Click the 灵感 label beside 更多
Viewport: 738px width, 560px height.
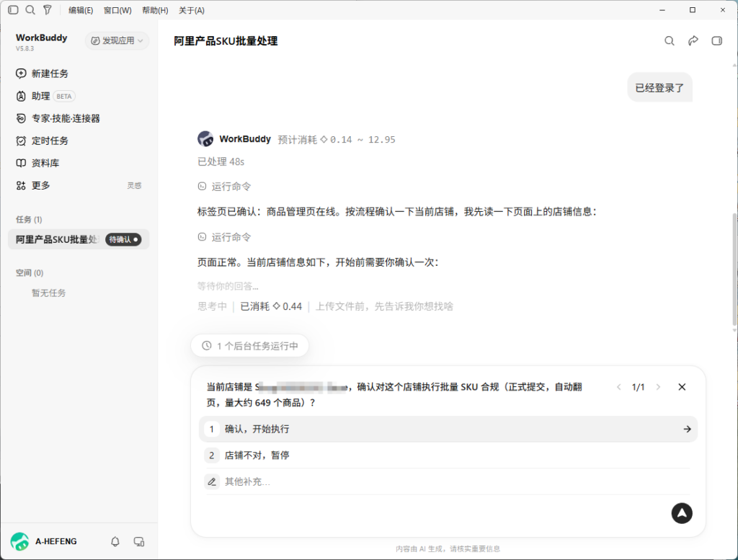point(134,186)
